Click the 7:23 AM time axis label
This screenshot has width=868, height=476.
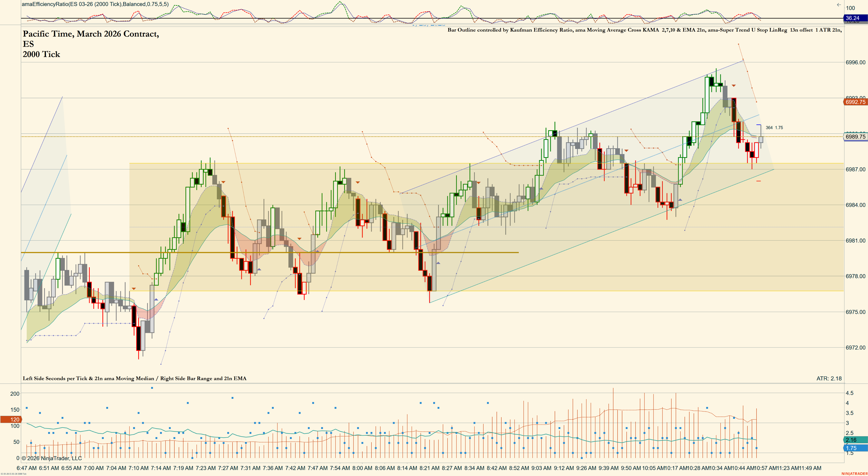pos(205,468)
